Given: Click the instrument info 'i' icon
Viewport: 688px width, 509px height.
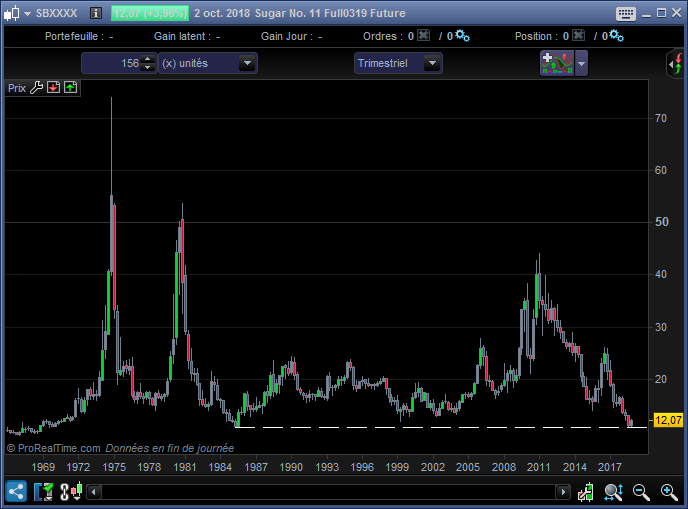Looking at the screenshot, I should point(96,13).
